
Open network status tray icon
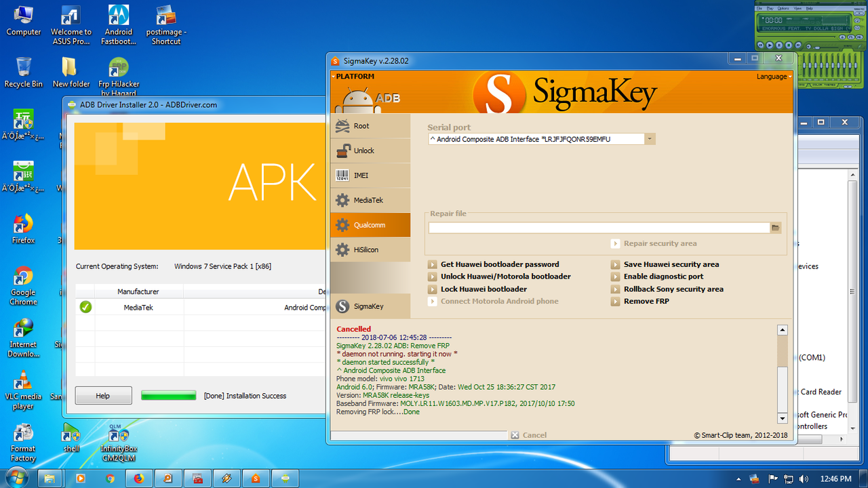(787, 479)
